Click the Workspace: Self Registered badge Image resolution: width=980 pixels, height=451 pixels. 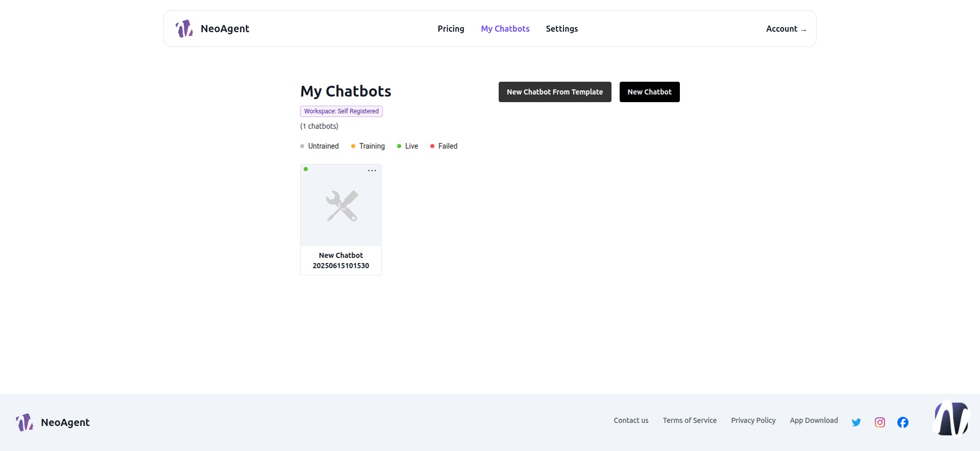point(341,111)
